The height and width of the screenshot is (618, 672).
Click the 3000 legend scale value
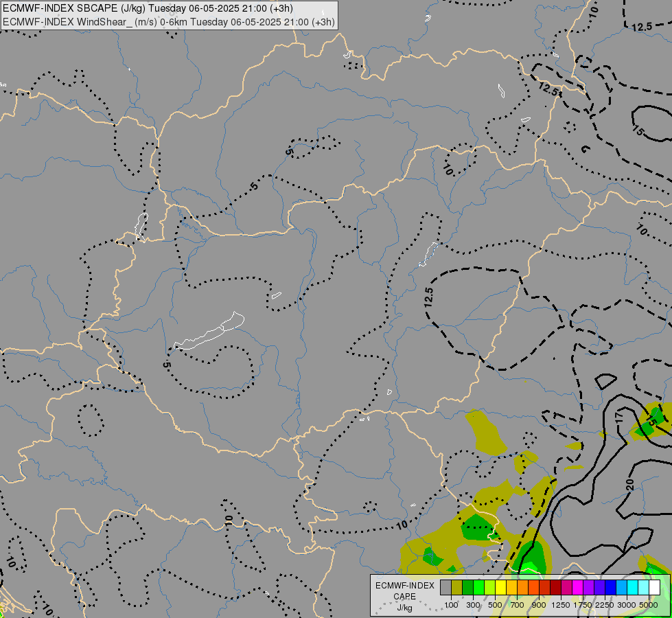pos(627,605)
